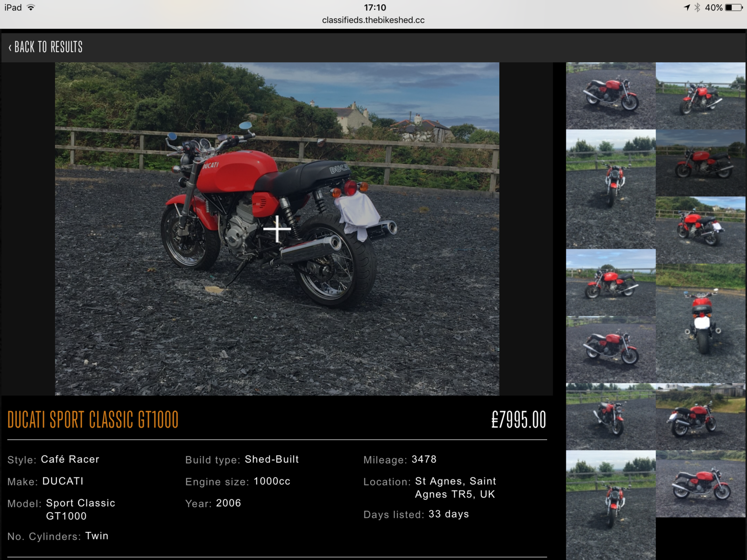Select the Café Racer style value
This screenshot has height=560, width=747.
tap(70, 459)
